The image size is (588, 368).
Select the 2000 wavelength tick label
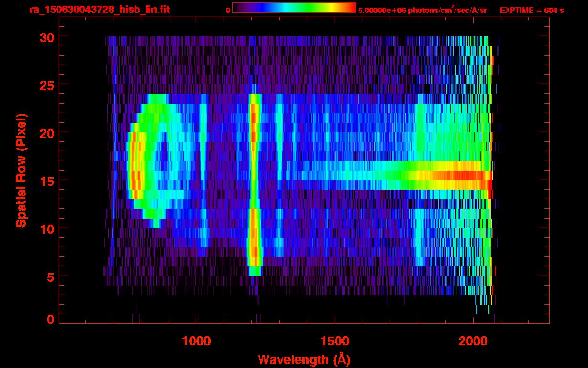[473, 341]
